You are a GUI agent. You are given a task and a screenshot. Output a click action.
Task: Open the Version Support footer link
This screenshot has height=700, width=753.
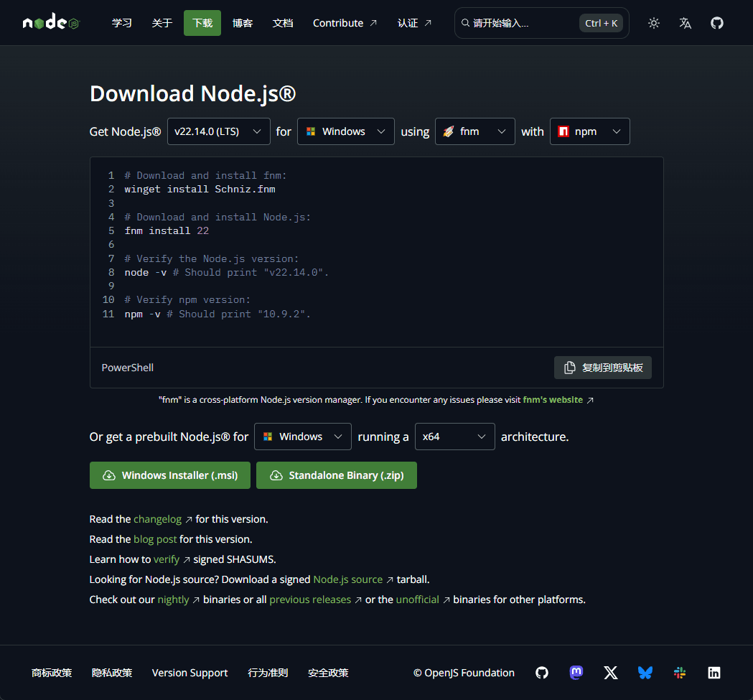tap(190, 673)
